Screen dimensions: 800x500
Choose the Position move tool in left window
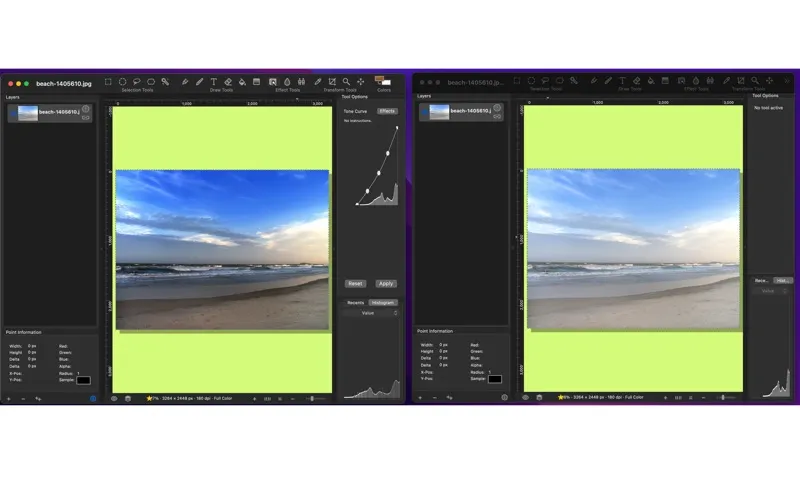[361, 82]
